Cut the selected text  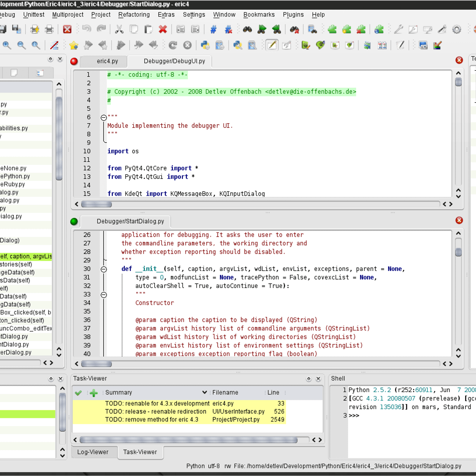tap(120, 29)
